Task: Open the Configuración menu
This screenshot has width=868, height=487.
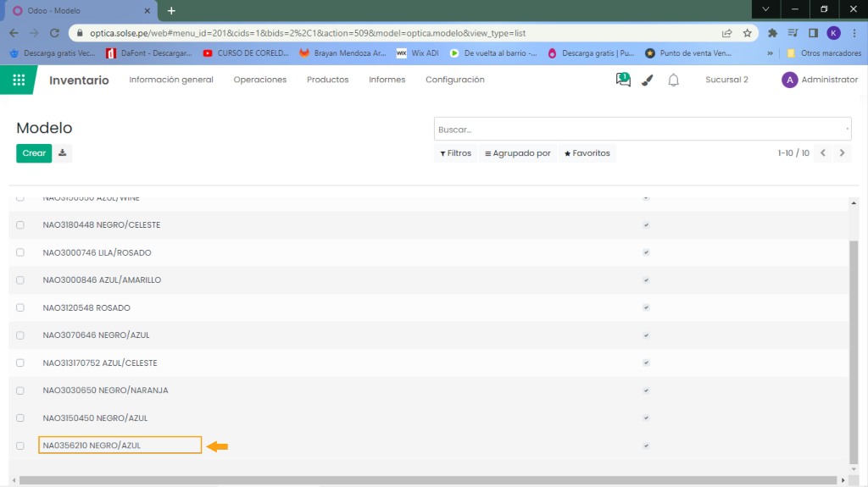Action: [x=454, y=80]
